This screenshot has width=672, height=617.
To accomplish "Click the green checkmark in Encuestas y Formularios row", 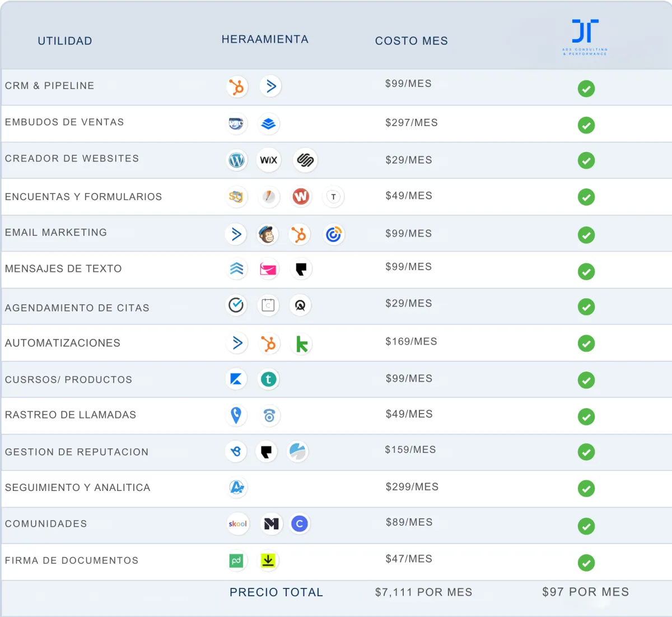I will click(586, 197).
